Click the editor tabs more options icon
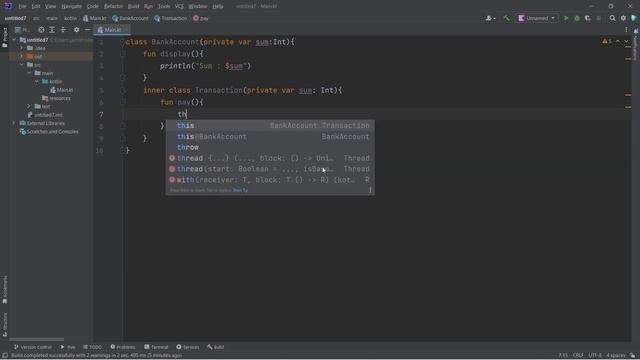This screenshot has width=640, height=360. [626, 30]
